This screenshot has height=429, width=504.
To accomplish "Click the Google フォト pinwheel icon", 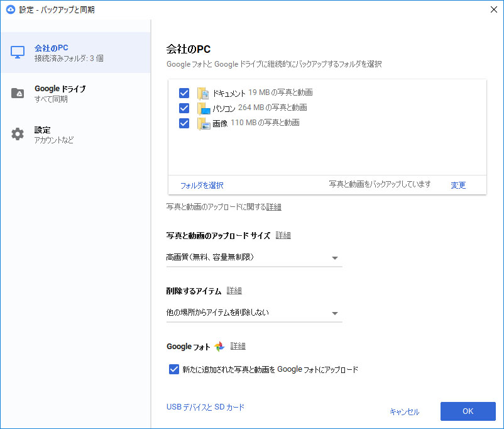I will [x=218, y=346].
